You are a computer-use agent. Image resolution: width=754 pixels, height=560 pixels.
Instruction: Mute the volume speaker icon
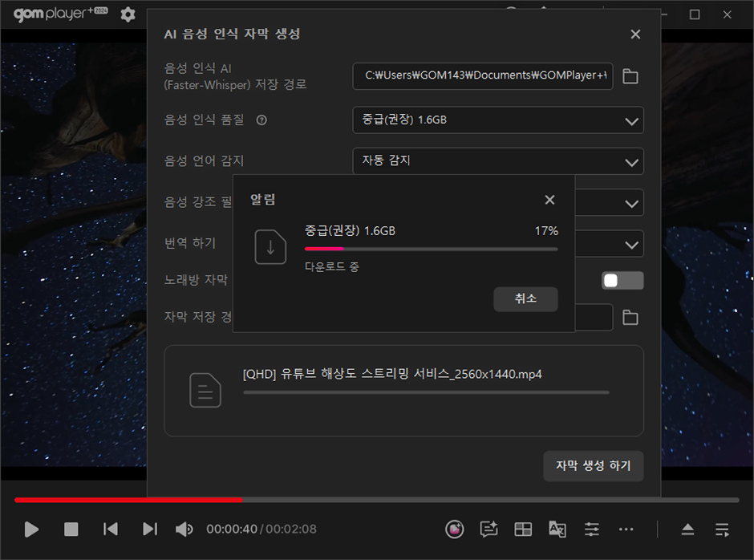coord(184,529)
